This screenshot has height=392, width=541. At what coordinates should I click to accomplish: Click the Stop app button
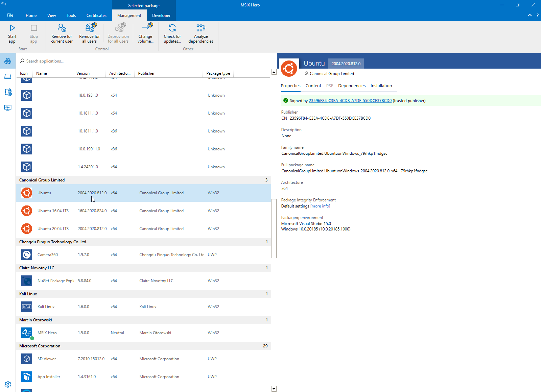coord(33,33)
